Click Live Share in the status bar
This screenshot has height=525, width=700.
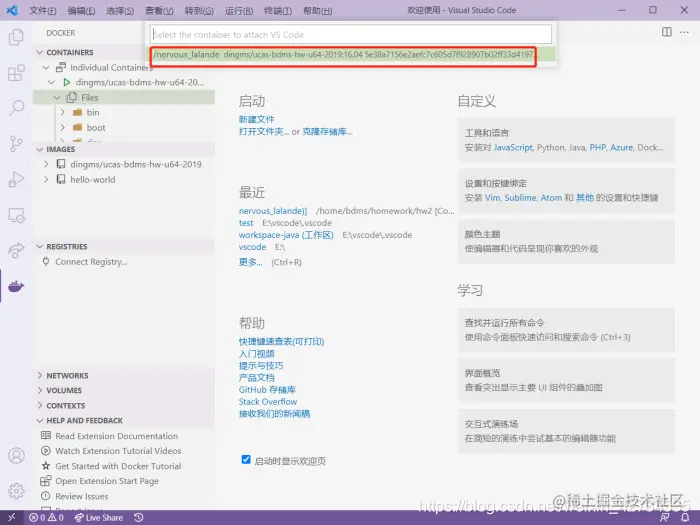point(99,517)
